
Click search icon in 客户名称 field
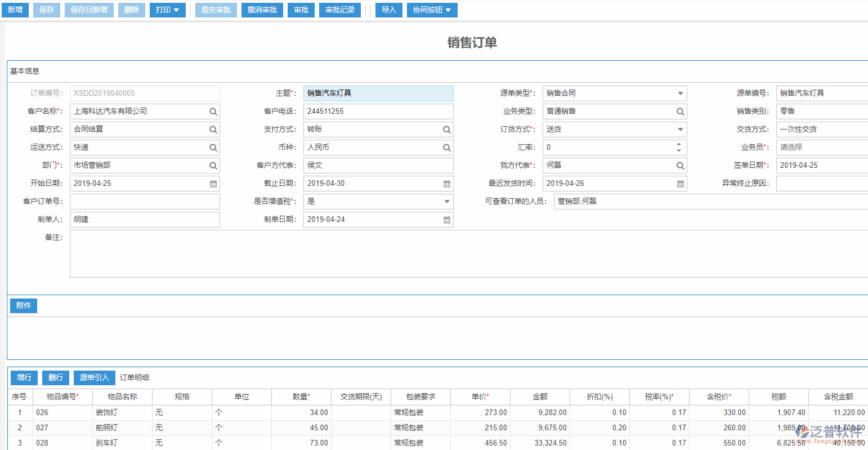click(213, 112)
